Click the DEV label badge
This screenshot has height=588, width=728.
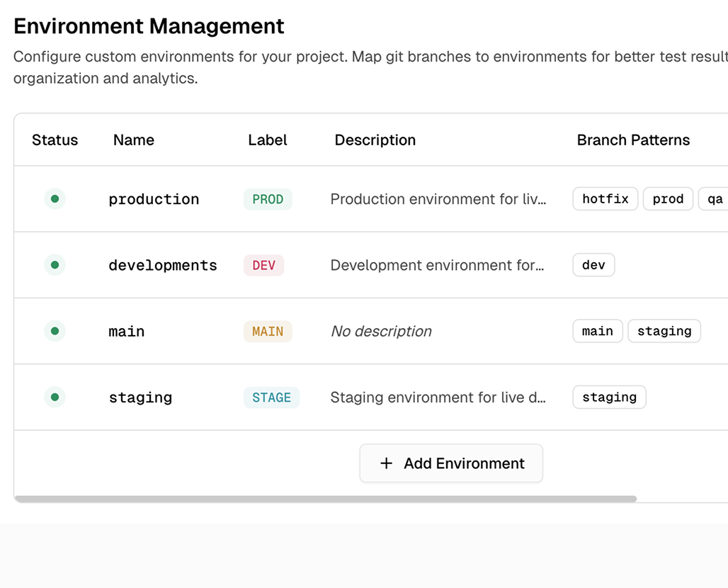click(x=263, y=265)
